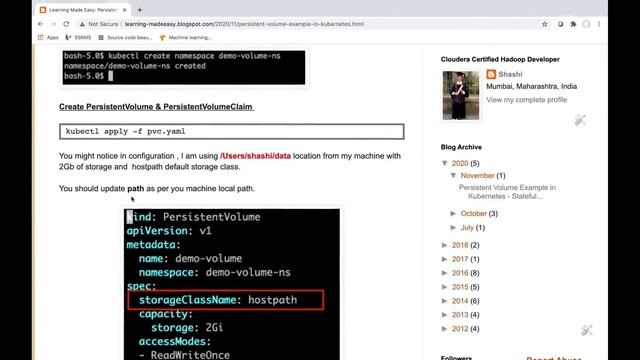Click the shield extension icon beside star
The width and height of the screenshot is (640, 360).
point(560,24)
